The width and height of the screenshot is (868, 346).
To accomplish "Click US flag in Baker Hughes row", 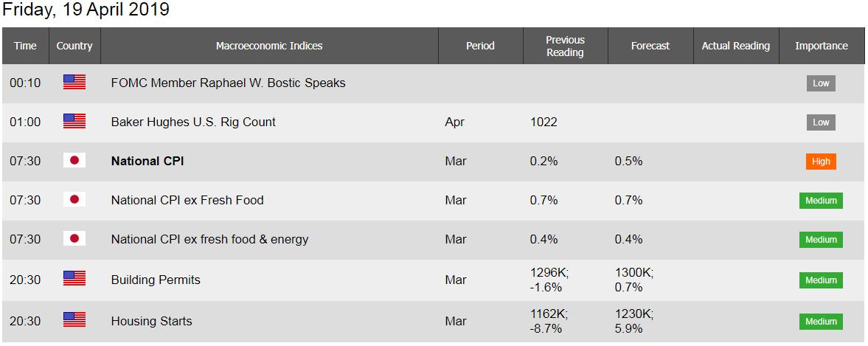I will [74, 121].
